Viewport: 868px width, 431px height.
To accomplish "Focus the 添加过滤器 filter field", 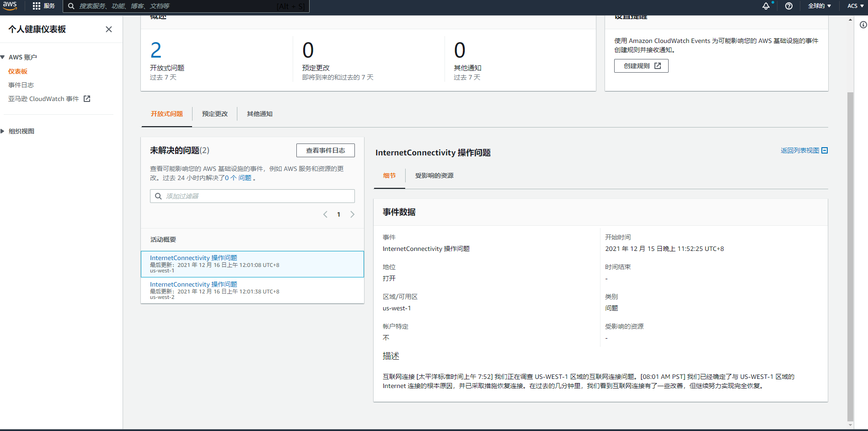I will (x=256, y=196).
